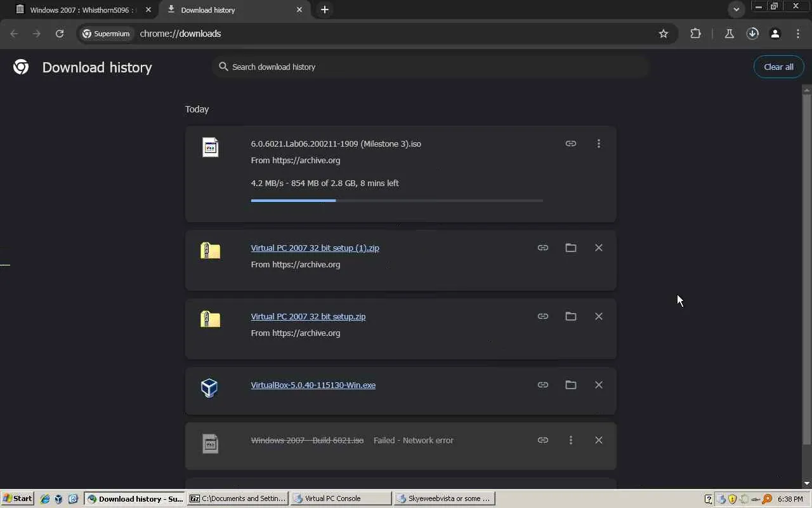Open the Windows Start menu

coord(18,498)
